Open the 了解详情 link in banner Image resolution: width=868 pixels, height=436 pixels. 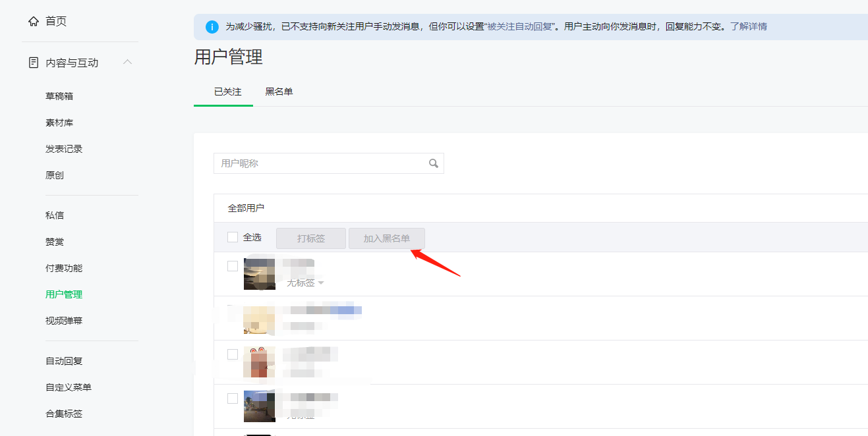[749, 27]
